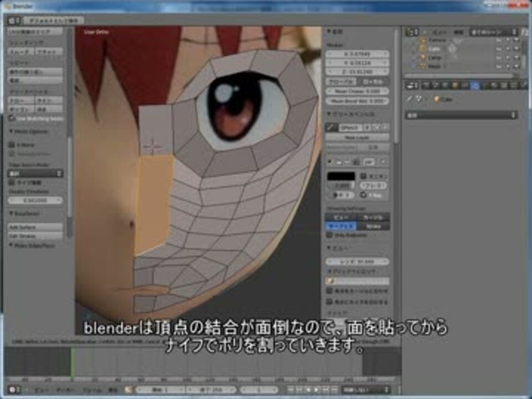The width and height of the screenshot is (532, 399).
Task: Open the Texture properties tab icon
Action: tap(504, 86)
